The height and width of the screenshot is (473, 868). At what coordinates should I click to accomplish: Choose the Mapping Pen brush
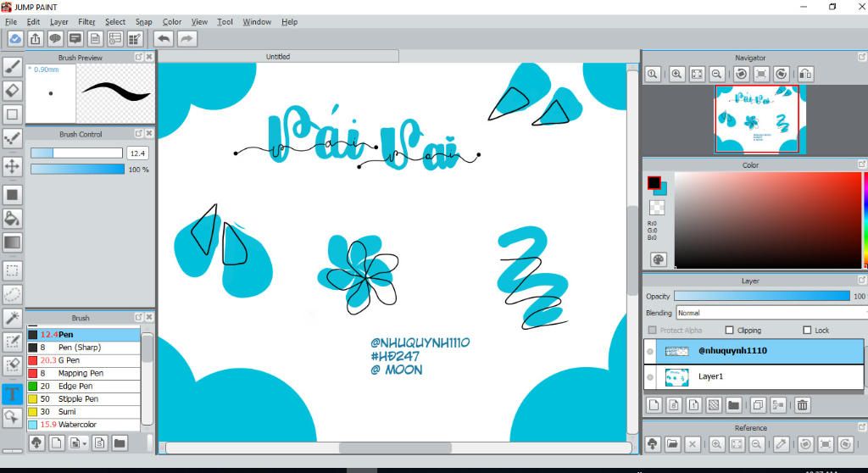(83, 373)
